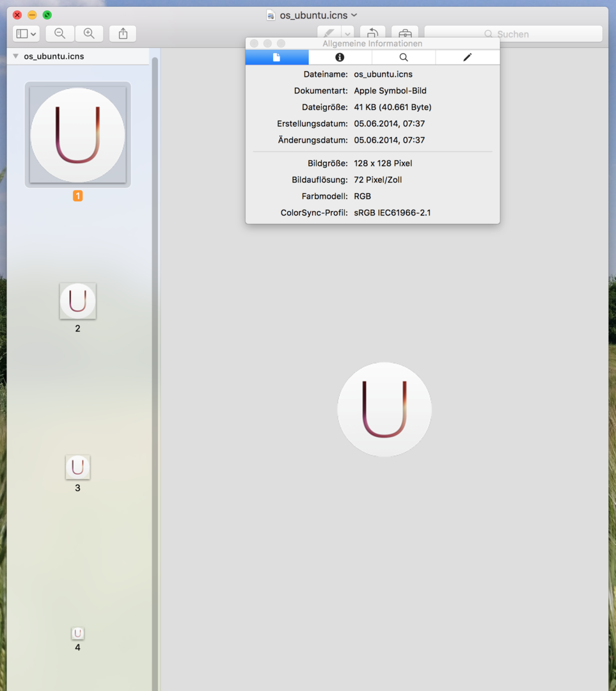Click the os_ubuntu.icns sidebar header label
The width and height of the screenshot is (616, 691).
pyautogui.click(x=54, y=56)
